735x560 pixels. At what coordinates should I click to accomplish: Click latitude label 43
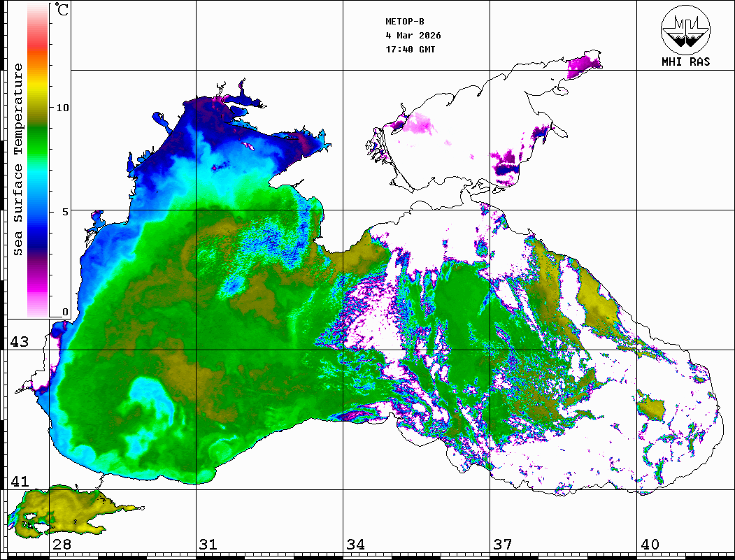[19, 342]
